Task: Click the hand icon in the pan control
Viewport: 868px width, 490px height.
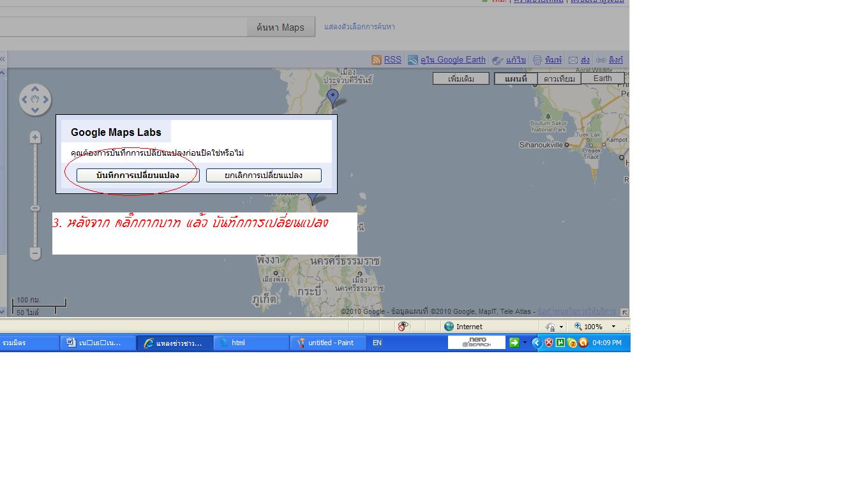Action: click(35, 100)
